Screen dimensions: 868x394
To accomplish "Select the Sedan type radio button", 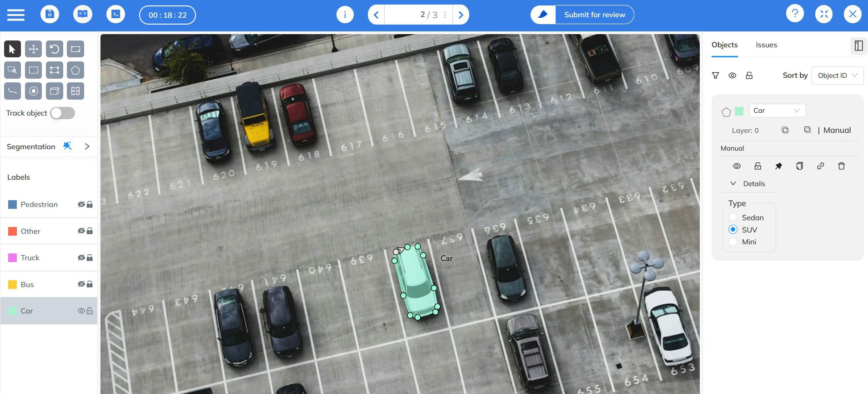I will pos(733,217).
